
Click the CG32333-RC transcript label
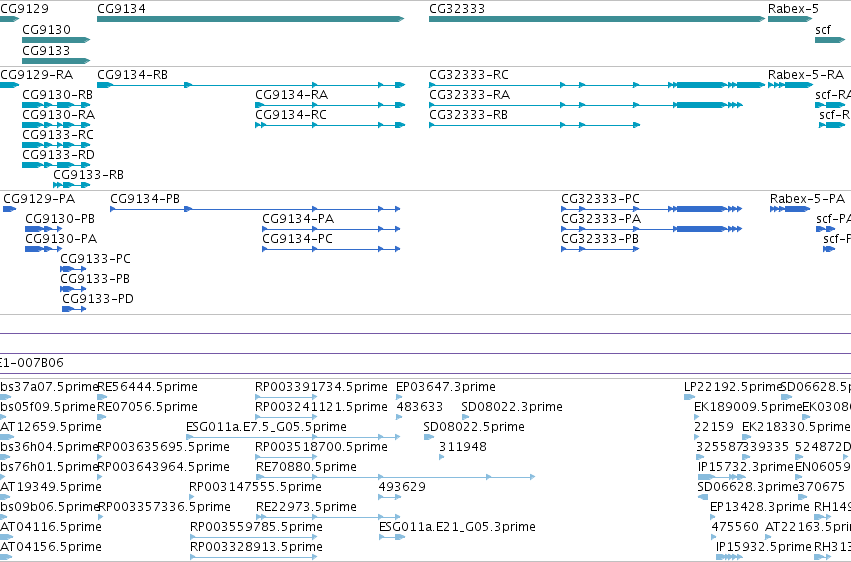469,74
